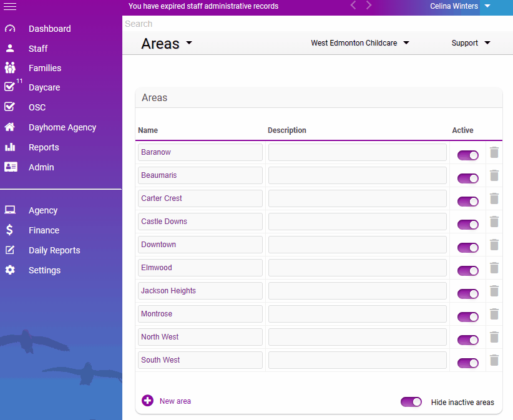The height and width of the screenshot is (420, 513).
Task: Open the hamburger menu icon
Action: [x=10, y=6]
